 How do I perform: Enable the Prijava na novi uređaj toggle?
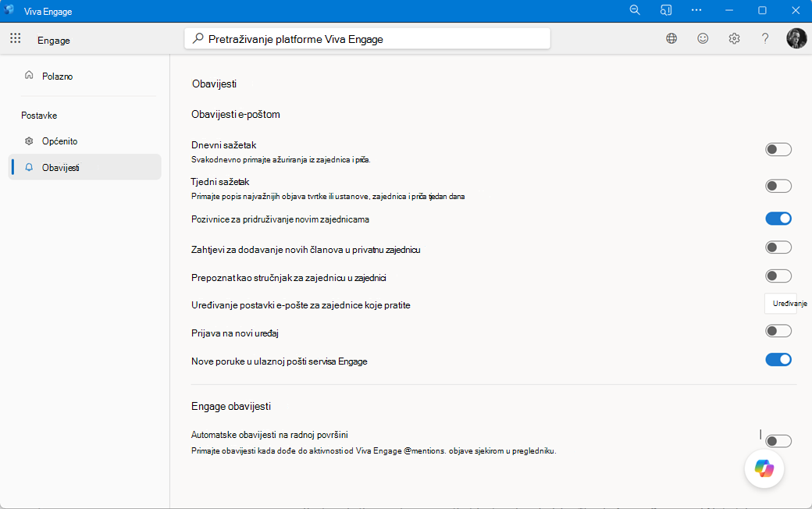(x=778, y=331)
